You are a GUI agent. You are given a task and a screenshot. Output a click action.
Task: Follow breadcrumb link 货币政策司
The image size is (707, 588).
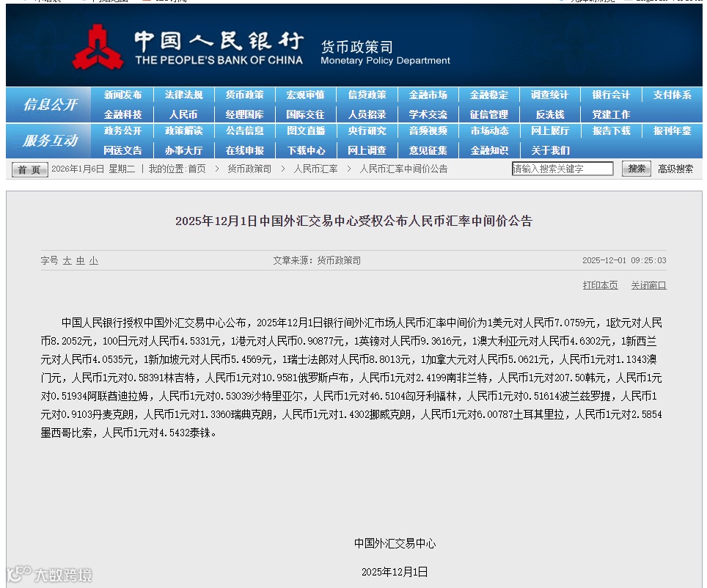(x=249, y=169)
